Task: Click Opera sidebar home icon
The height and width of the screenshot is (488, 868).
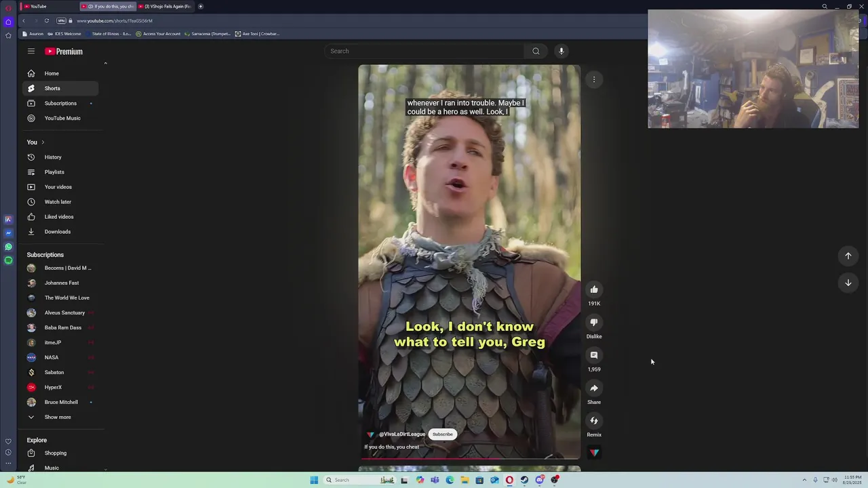Action: pos(8,22)
